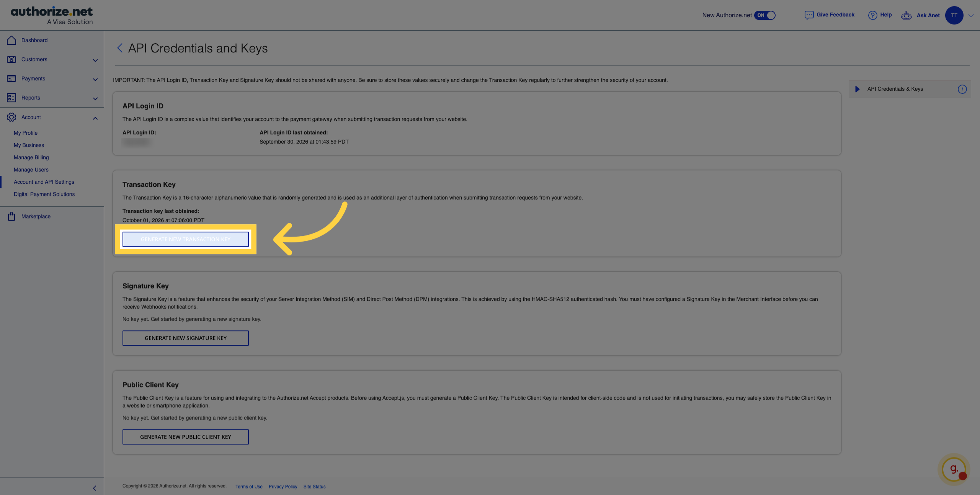Click the Reports sidebar icon

[x=11, y=98]
